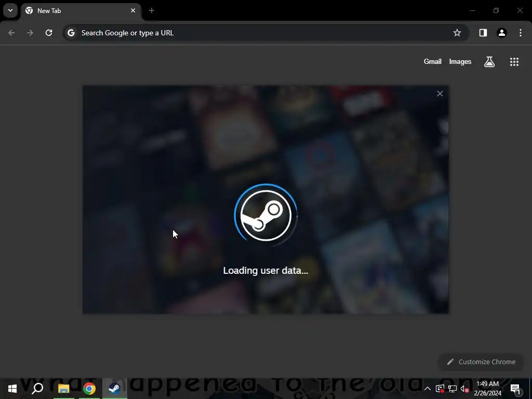Click the Steam logo spinner
Viewport: 532px width, 399px height.
pyautogui.click(x=265, y=215)
